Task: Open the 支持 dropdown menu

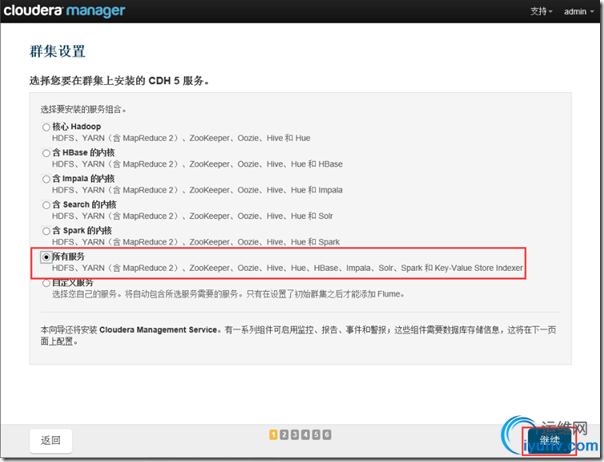Action: point(541,11)
